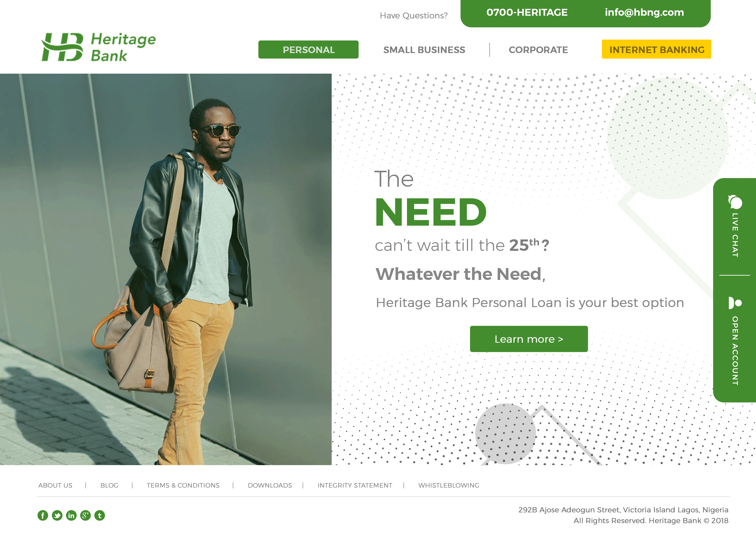Open the LinkedIn social icon
Viewport: 756px width, 534px height.
[x=71, y=515]
